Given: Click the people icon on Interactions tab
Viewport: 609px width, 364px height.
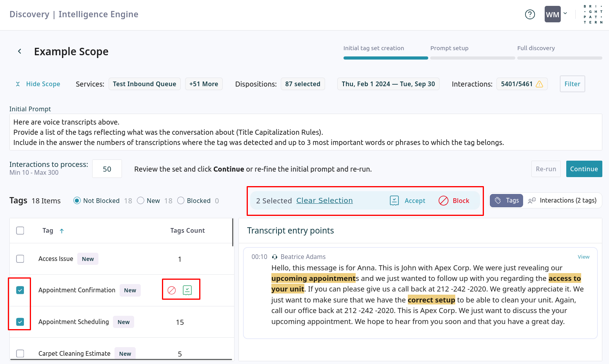Looking at the screenshot, I should 532,201.
